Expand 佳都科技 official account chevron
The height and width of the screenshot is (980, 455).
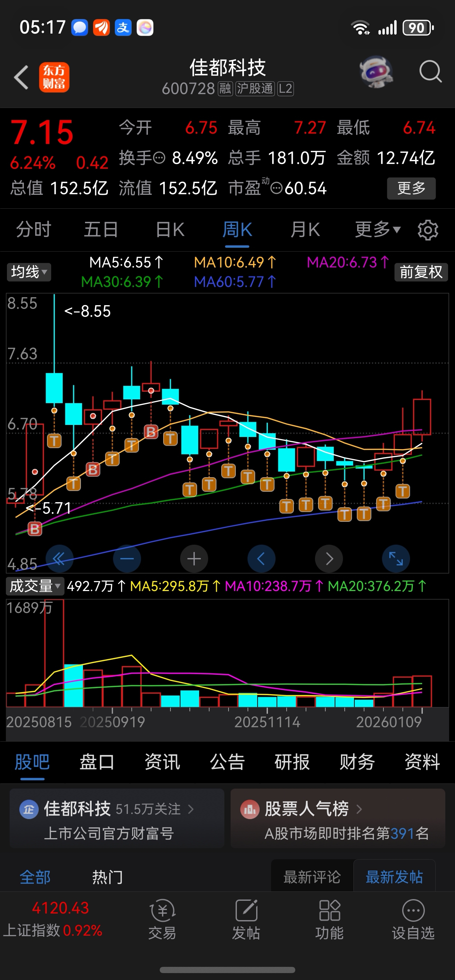(191, 809)
